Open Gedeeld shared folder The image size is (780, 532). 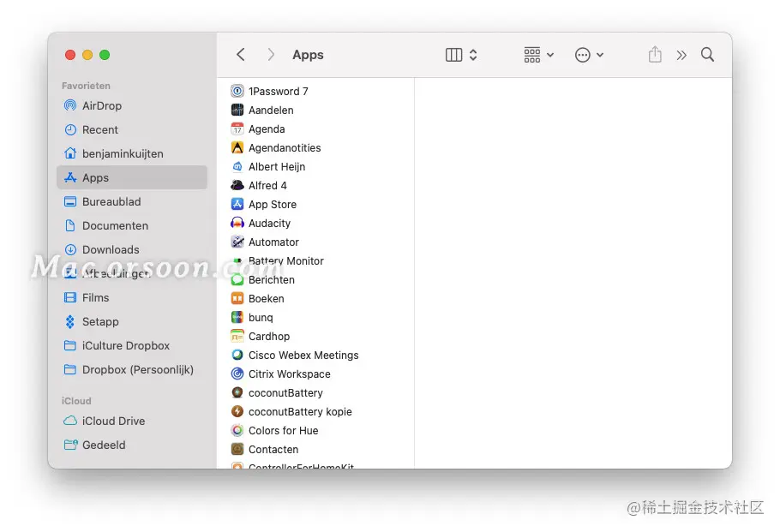132,445
